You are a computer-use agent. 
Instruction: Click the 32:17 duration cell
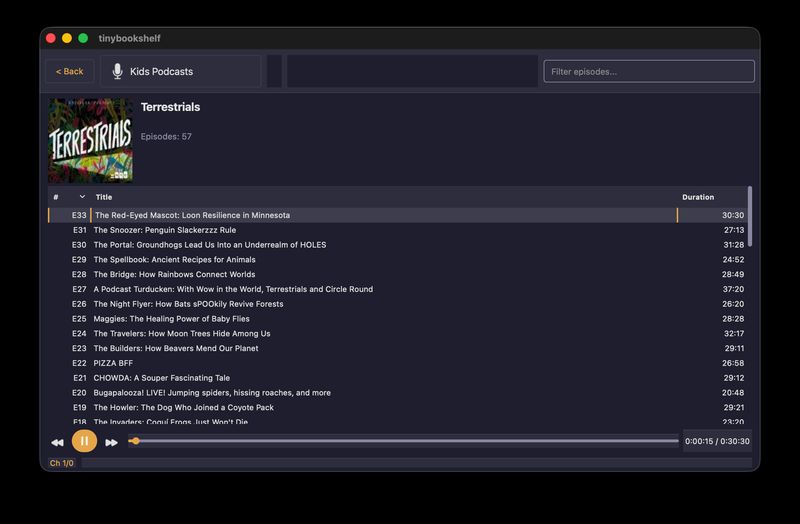point(734,334)
